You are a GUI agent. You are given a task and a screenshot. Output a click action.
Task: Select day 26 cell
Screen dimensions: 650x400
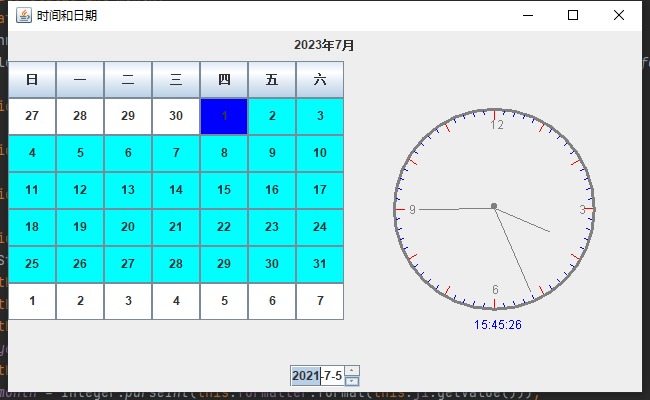[80, 264]
